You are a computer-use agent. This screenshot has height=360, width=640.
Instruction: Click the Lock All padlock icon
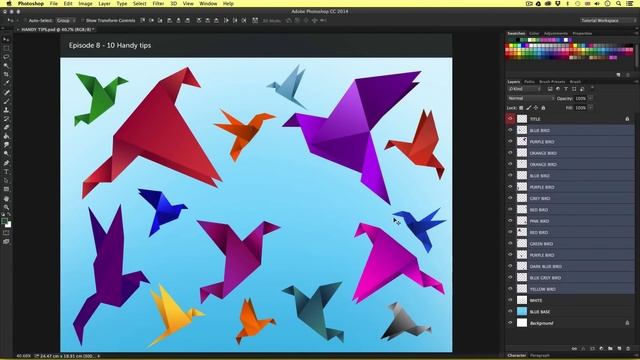[x=543, y=108]
